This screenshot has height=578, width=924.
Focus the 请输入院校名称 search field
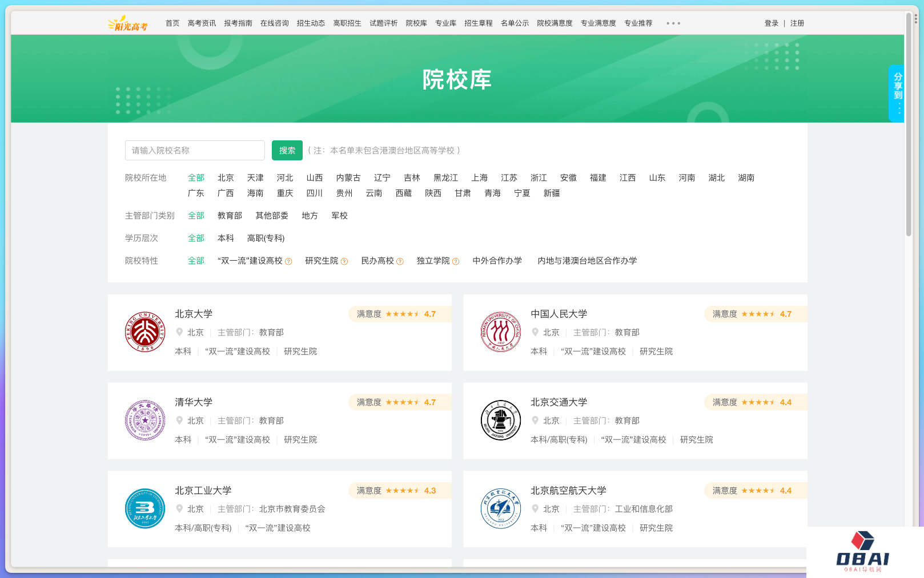click(195, 151)
